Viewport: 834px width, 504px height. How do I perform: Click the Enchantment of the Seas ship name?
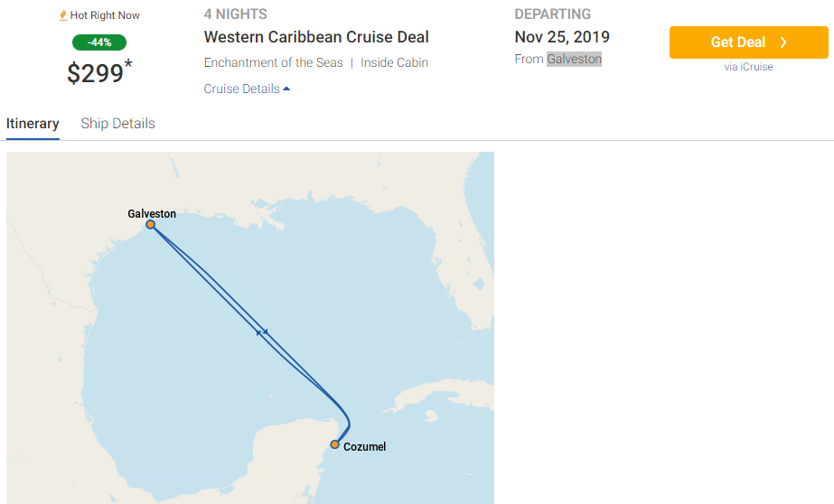273,62
